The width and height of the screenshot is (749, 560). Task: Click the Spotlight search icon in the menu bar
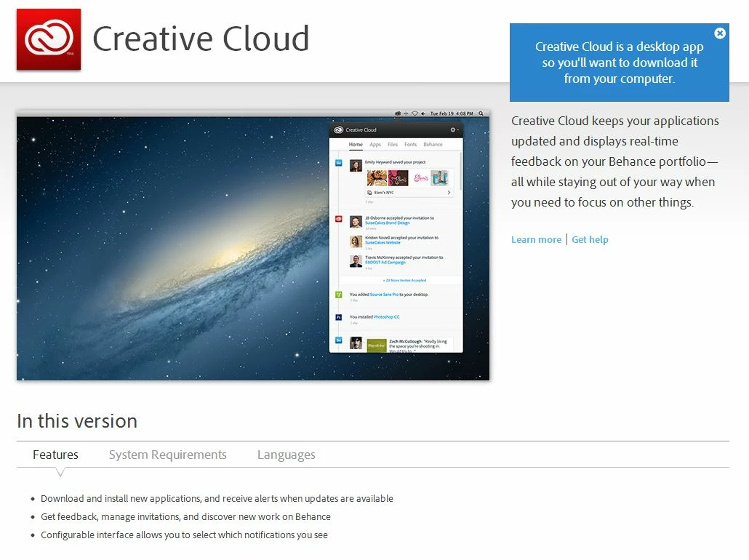coord(481,113)
